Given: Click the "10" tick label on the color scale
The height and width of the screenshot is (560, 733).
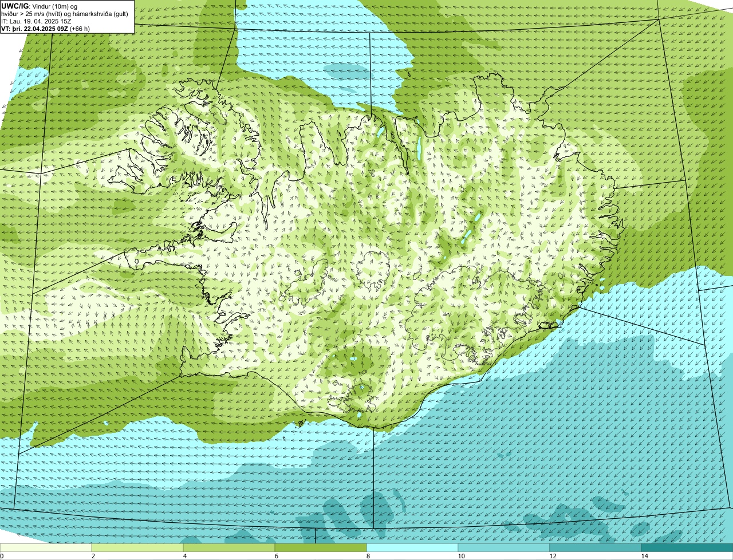Looking at the screenshot, I should click(461, 556).
